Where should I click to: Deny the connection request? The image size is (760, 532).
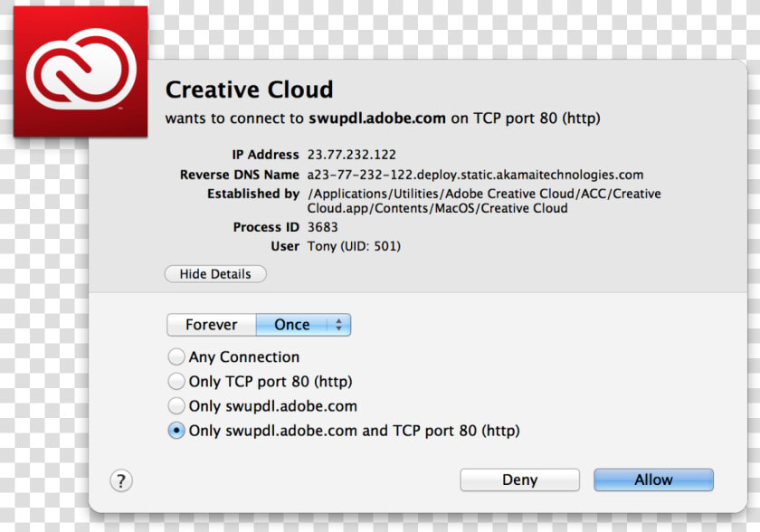pos(519,480)
